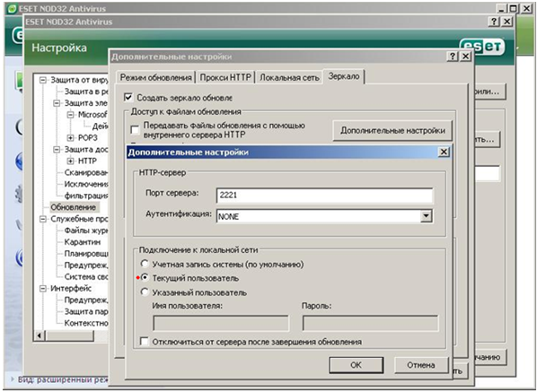Select Сканирование tree item
Image resolution: width=537 pixels, height=392 pixels.
[x=86, y=172]
